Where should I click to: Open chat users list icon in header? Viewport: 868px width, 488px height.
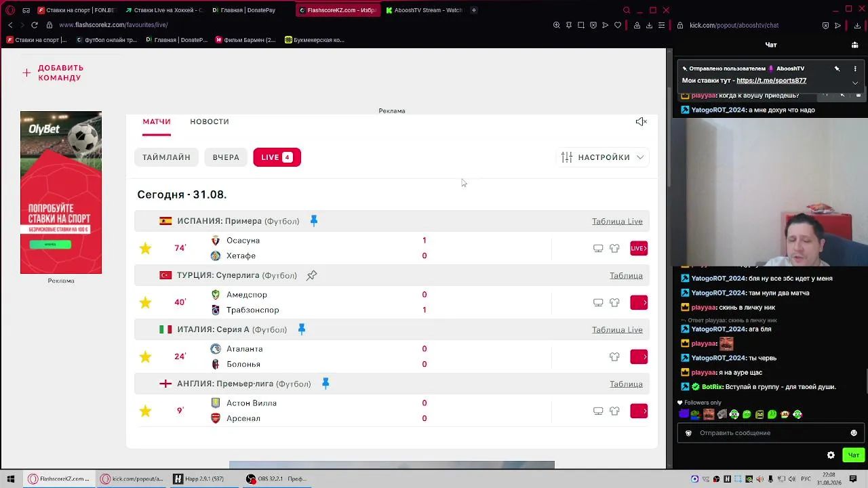(x=854, y=45)
